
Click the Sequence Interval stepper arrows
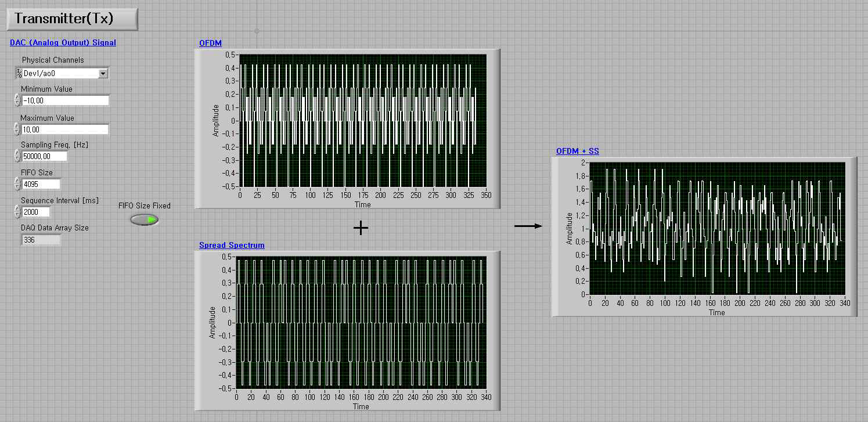pyautogui.click(x=17, y=212)
